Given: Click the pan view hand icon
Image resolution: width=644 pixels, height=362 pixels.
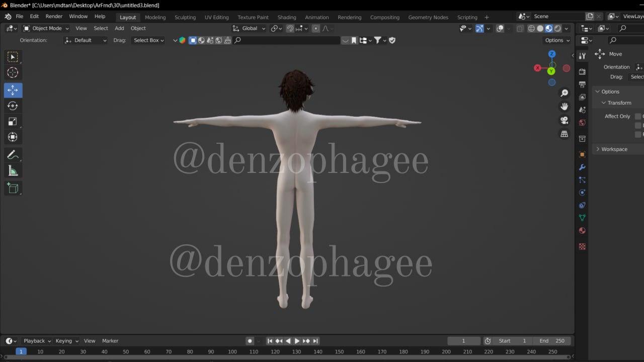Looking at the screenshot, I should coord(565,107).
